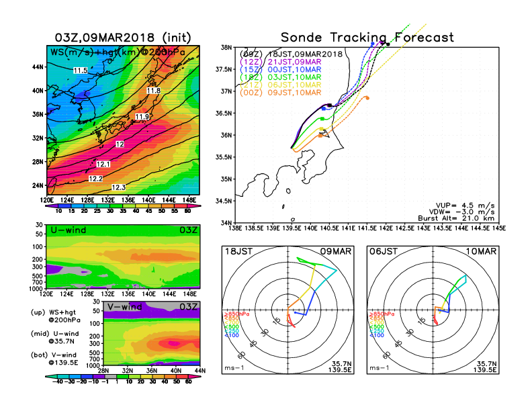
Task: Select legend entry '(18Z) 03JST,10MAR'
Action: pyautogui.click(x=281, y=77)
